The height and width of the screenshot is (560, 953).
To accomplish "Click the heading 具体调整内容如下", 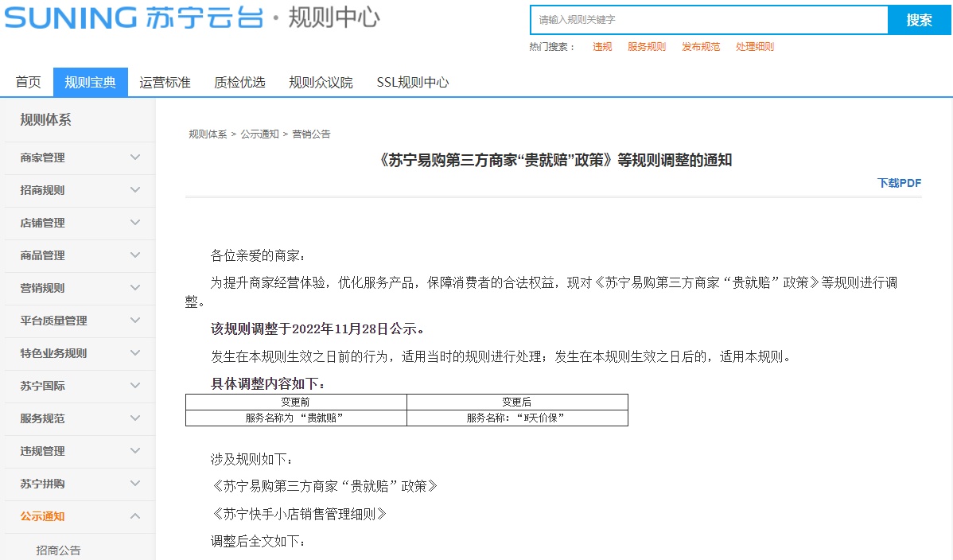I will click(x=267, y=383).
